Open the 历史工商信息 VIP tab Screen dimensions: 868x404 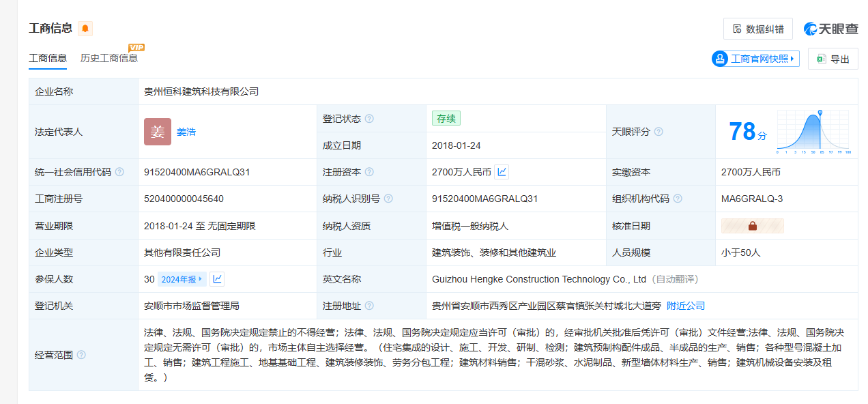click(109, 58)
